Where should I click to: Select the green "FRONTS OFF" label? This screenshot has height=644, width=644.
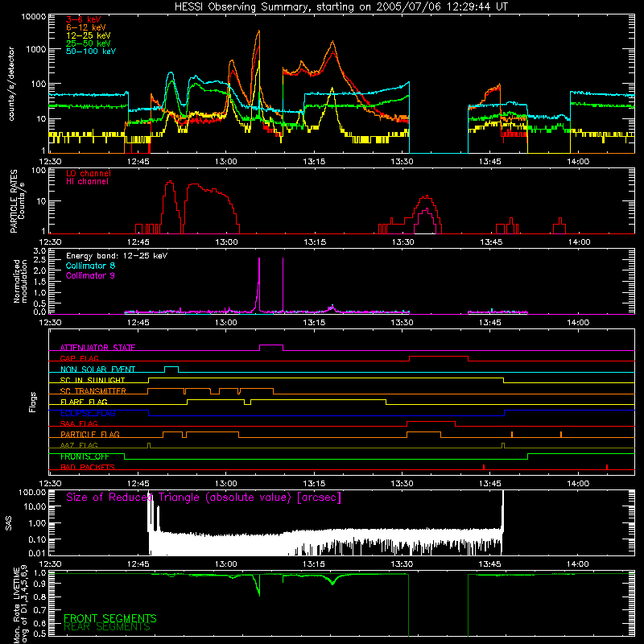click(x=85, y=456)
